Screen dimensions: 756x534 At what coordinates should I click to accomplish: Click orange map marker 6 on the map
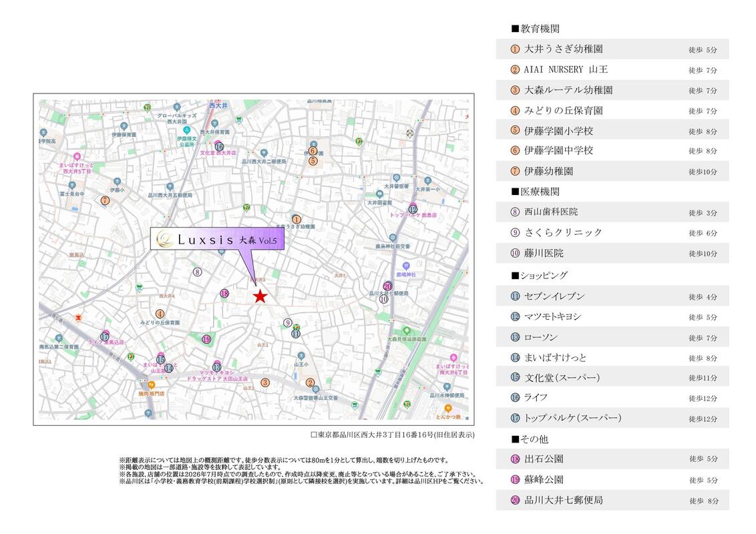(313, 151)
